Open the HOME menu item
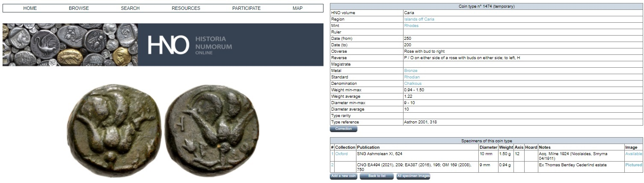This screenshot has width=644, height=183. point(30,8)
